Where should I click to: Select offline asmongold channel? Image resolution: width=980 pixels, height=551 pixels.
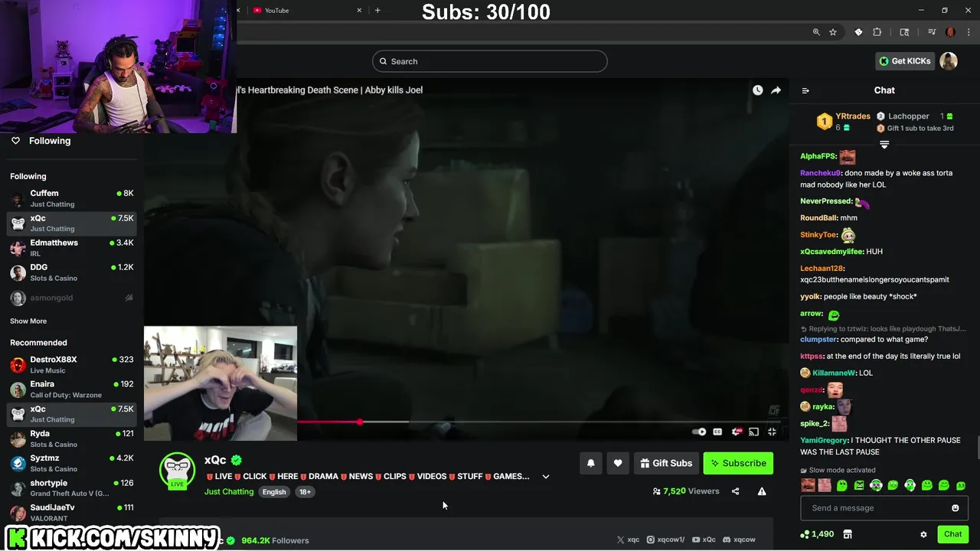coord(72,298)
